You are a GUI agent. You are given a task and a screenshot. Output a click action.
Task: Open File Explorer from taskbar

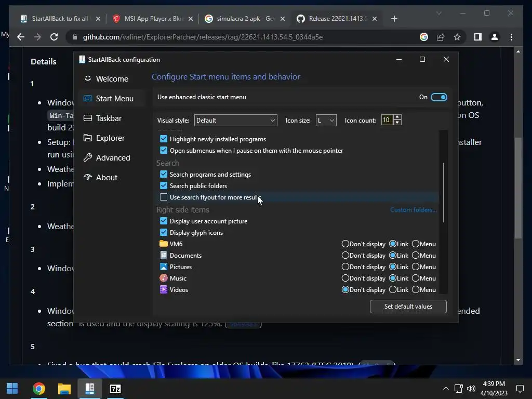tap(64, 389)
